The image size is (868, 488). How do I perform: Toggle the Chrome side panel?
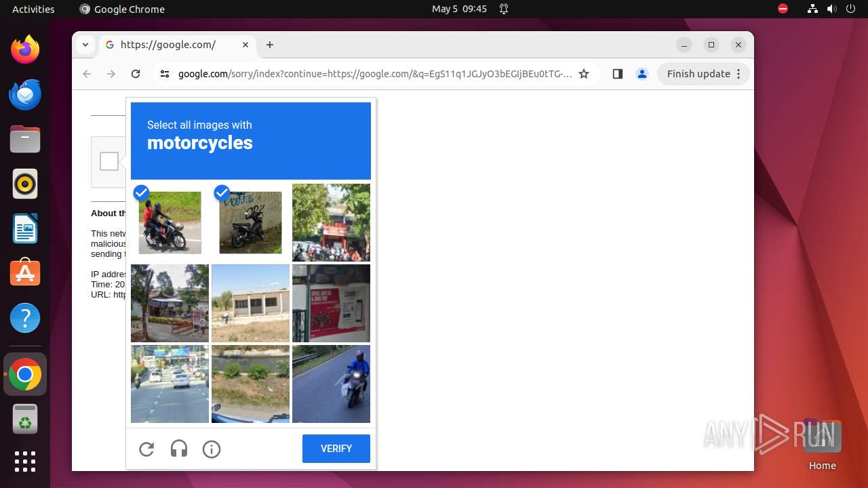tap(617, 74)
